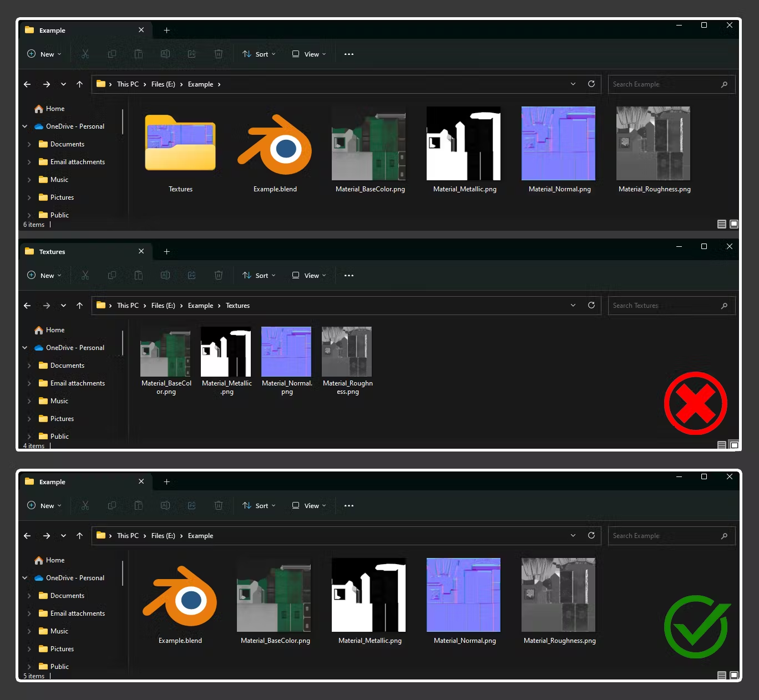Screen dimensions: 759x700
Task: Click the refresh icon in the Textures window
Action: click(591, 305)
